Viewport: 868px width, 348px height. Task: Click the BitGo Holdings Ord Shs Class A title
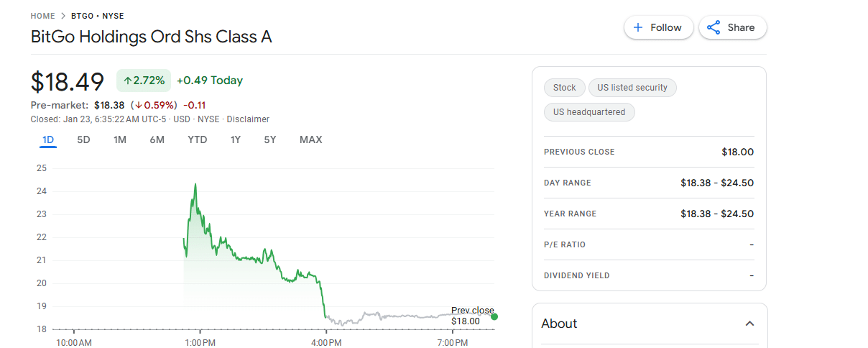point(152,37)
